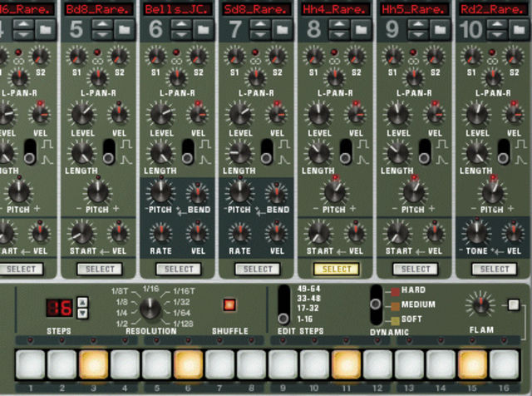Open sample browser folder for channel 9

tap(441, 30)
